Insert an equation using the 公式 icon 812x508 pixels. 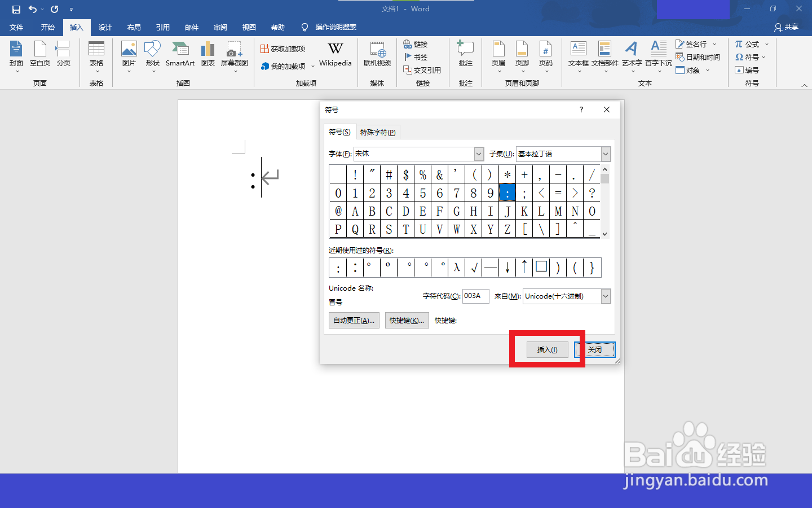coord(750,44)
